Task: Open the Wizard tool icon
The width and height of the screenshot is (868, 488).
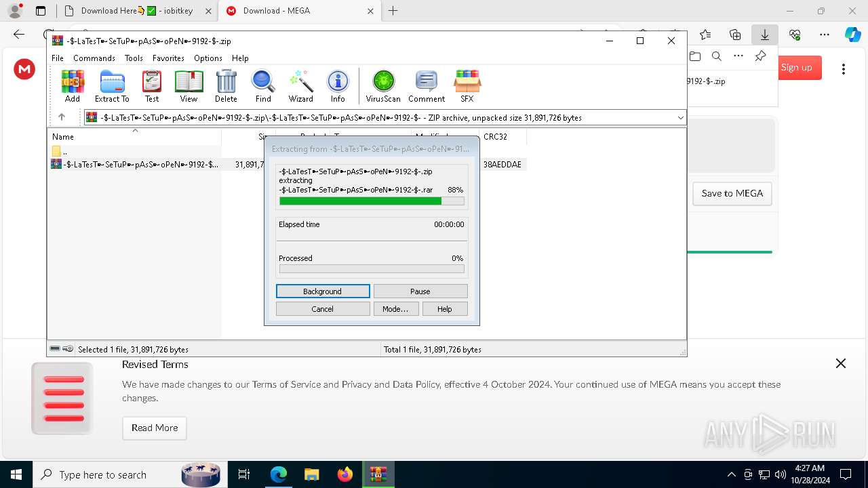Action: point(300,86)
